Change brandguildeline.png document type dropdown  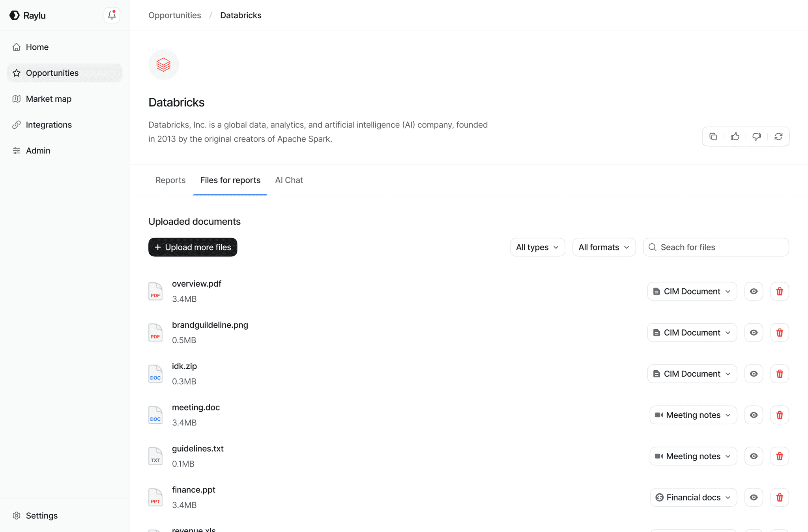click(x=692, y=332)
